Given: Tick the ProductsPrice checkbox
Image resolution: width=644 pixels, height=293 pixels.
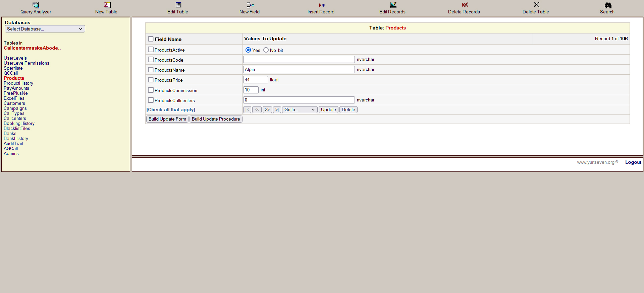Looking at the screenshot, I should [x=151, y=80].
